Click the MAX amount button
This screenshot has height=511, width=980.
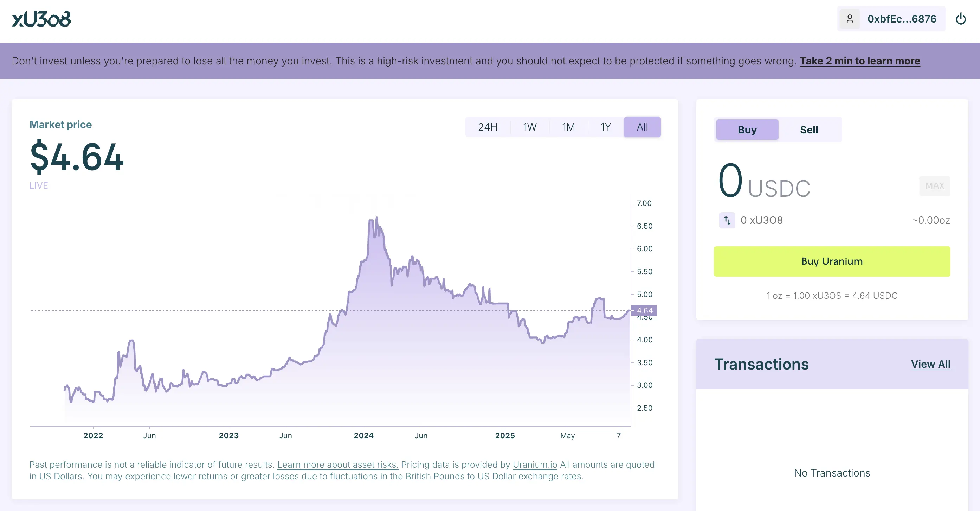click(934, 186)
